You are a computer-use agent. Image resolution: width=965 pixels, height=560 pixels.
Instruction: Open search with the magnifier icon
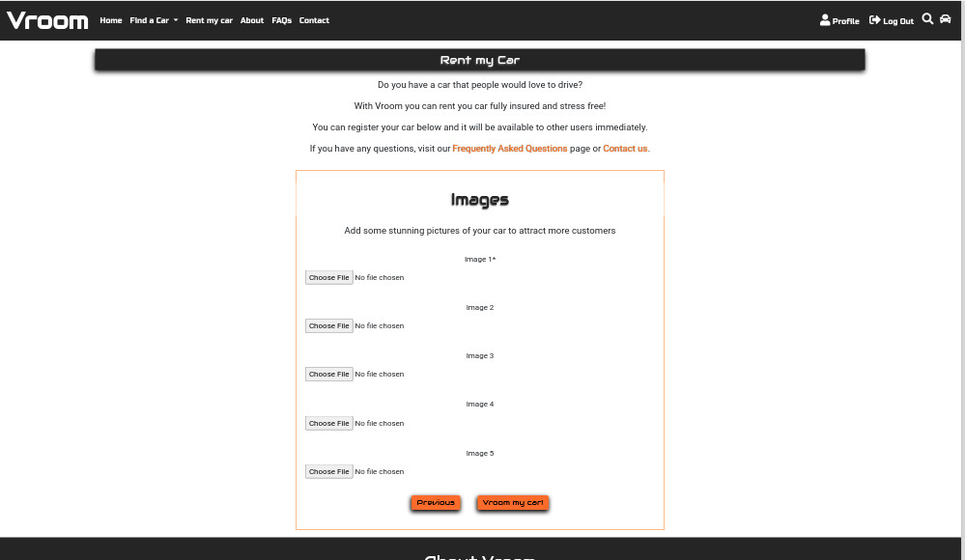[x=926, y=18]
